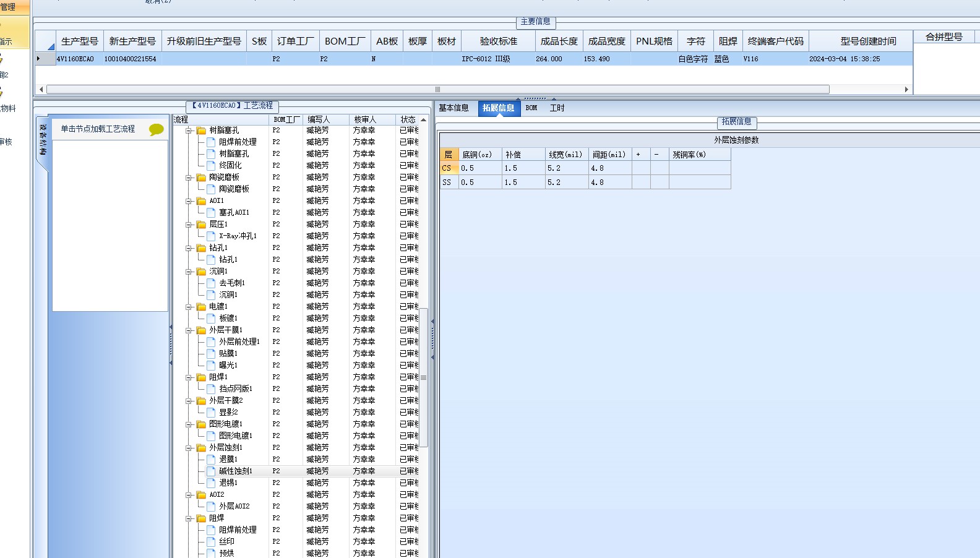
Task: Select the 退锡1 process step
Action: [228, 483]
